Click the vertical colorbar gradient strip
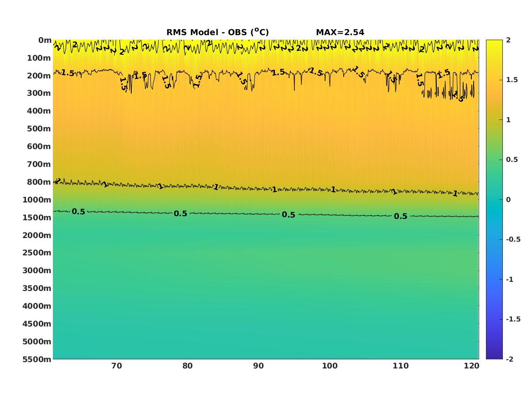This screenshot has width=532, height=399. [x=494, y=200]
